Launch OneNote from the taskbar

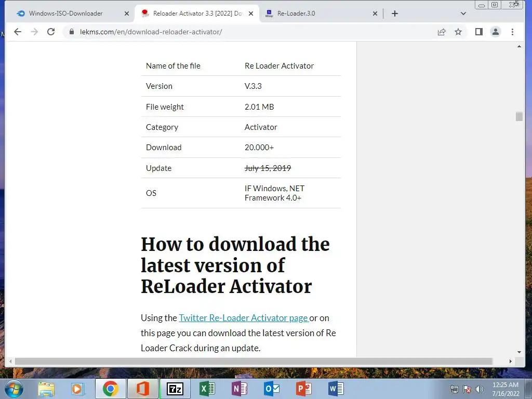[240, 389]
